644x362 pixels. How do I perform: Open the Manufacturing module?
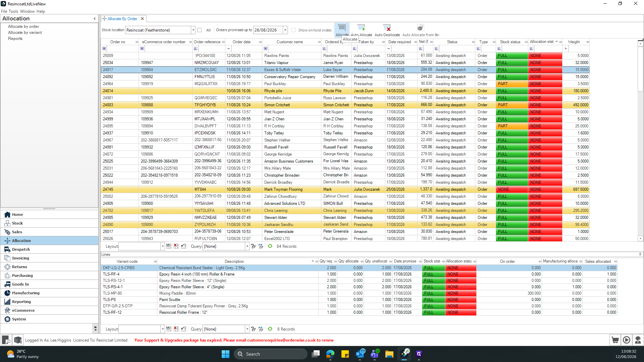click(x=49, y=293)
